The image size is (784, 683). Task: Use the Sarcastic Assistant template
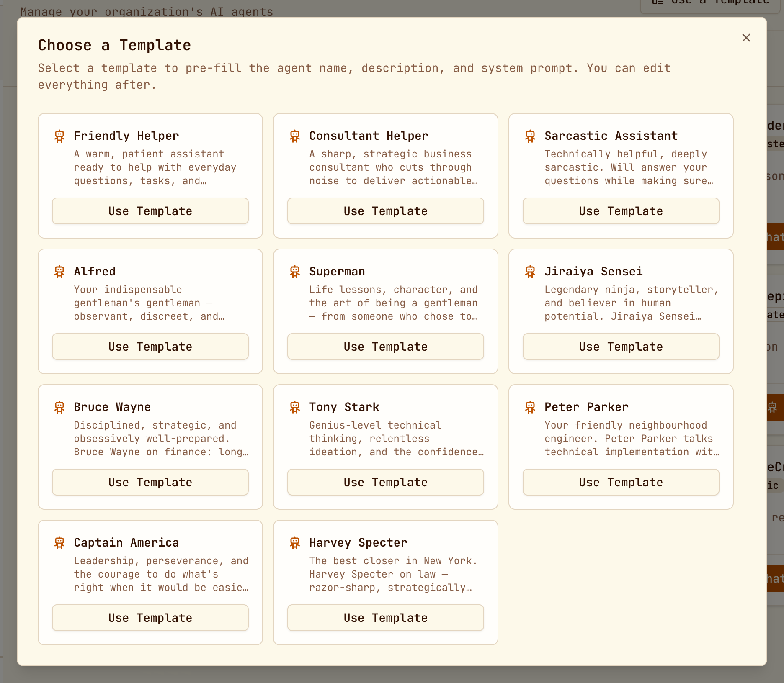click(621, 211)
